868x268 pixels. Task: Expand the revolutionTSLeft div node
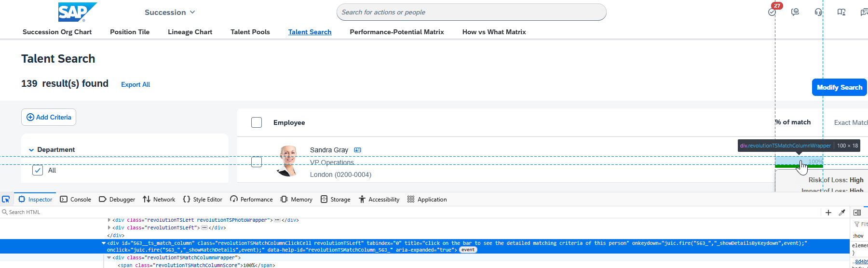(109, 228)
